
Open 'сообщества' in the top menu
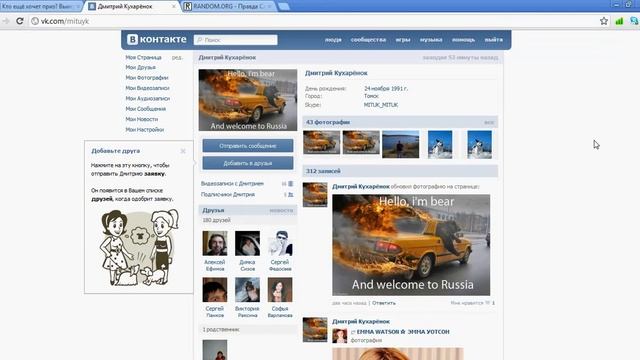coord(368,40)
